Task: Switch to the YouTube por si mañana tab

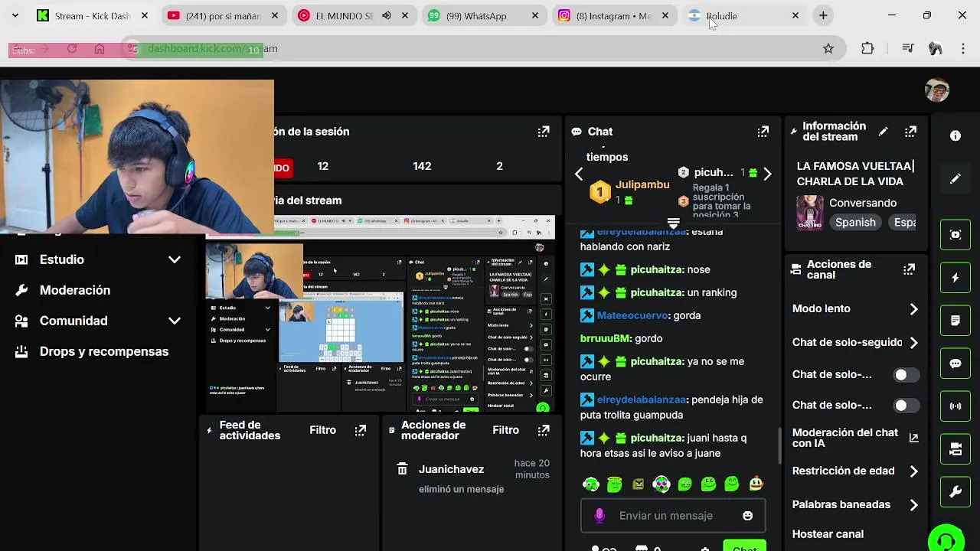Action: [x=225, y=15]
